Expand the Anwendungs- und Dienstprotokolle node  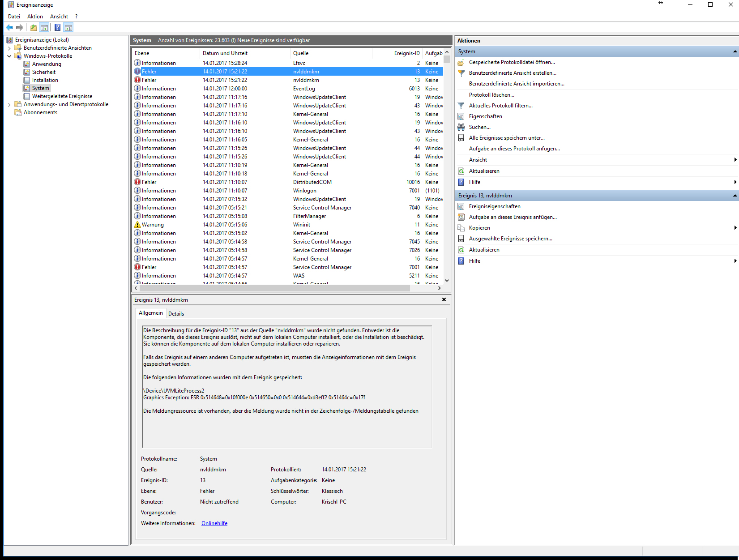pyautogui.click(x=9, y=104)
